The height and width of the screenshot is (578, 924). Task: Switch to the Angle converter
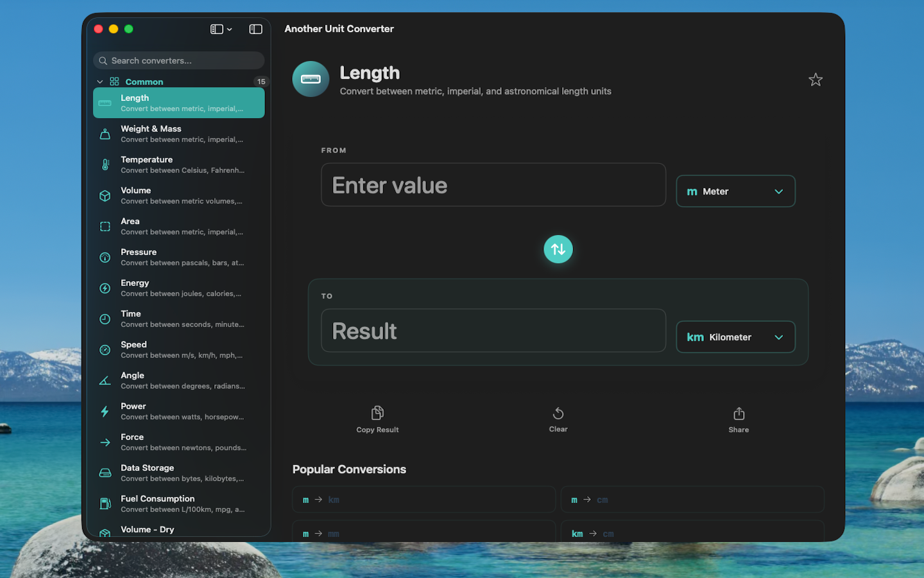178,380
